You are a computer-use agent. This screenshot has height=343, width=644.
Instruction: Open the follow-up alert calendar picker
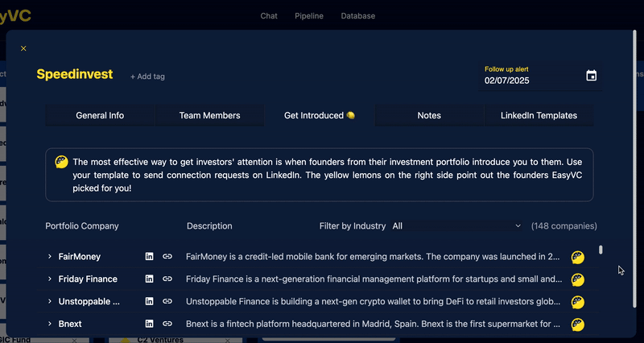coord(592,76)
